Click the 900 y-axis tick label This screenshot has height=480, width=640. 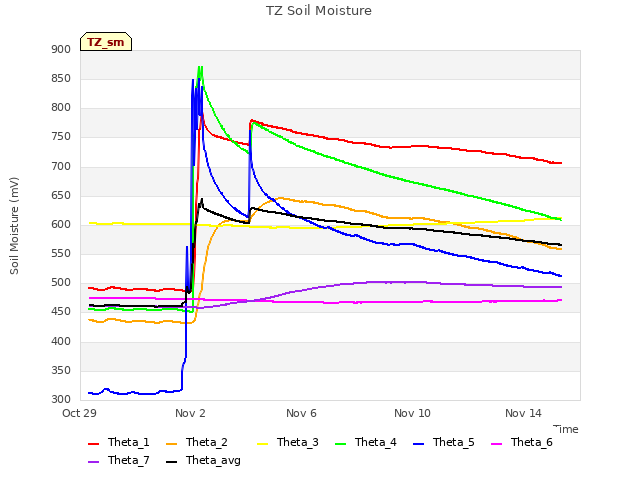[x=61, y=49]
